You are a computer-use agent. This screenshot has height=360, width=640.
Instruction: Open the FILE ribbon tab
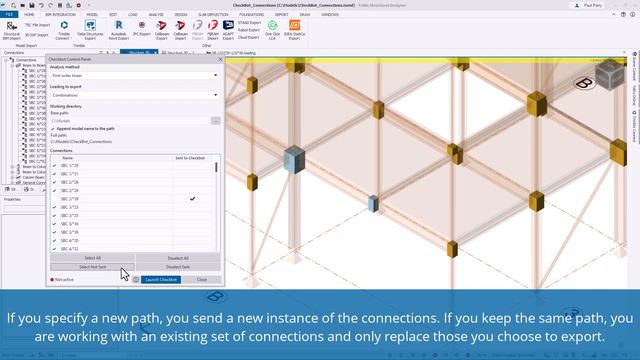pyautogui.click(x=9, y=14)
